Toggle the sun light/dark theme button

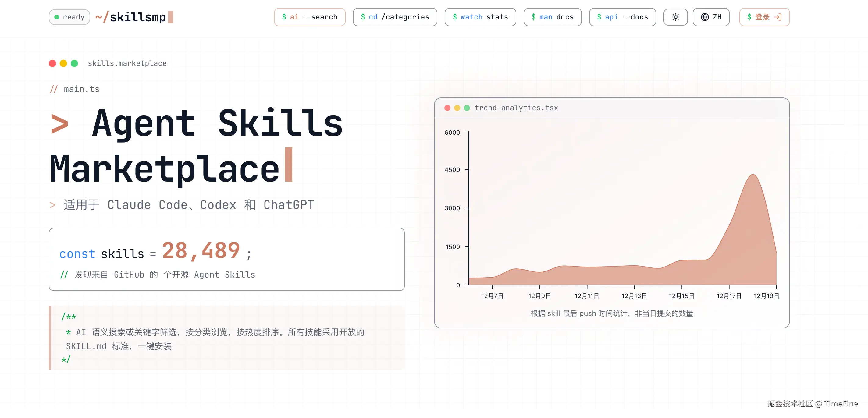click(675, 17)
